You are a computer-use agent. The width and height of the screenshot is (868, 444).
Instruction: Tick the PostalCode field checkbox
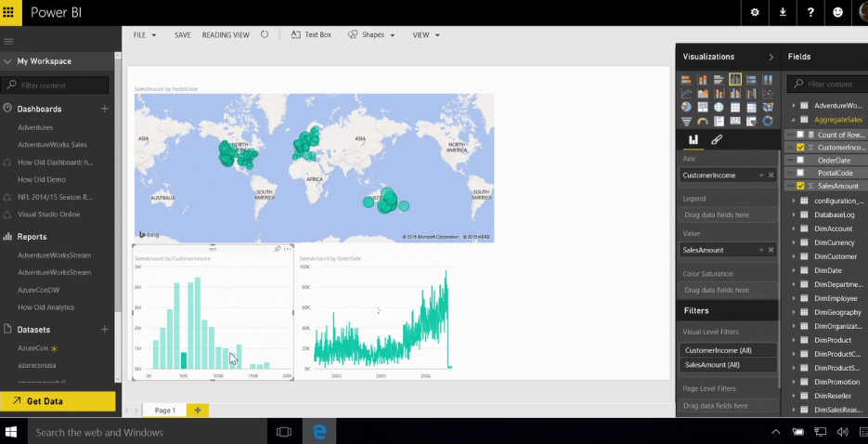click(x=800, y=173)
